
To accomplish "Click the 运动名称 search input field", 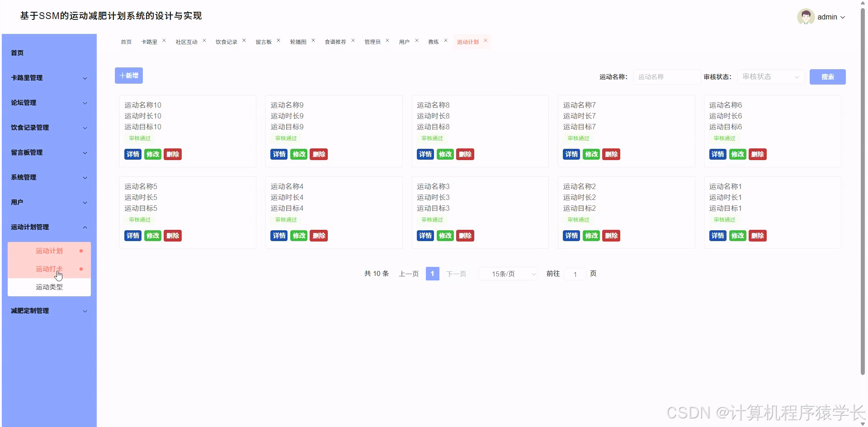I will point(666,76).
